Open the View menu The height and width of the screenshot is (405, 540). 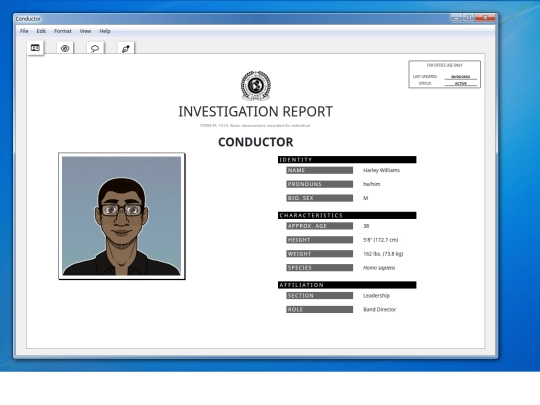click(85, 31)
